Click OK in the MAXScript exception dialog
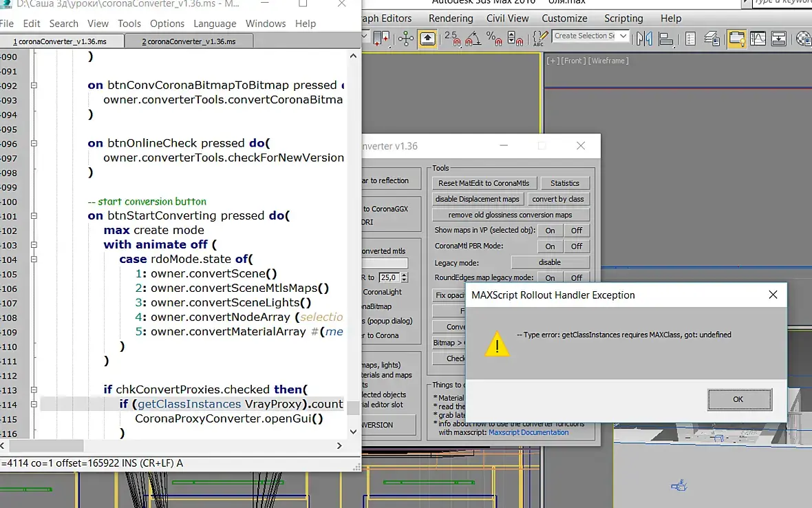The height and width of the screenshot is (508, 812). coord(739,399)
